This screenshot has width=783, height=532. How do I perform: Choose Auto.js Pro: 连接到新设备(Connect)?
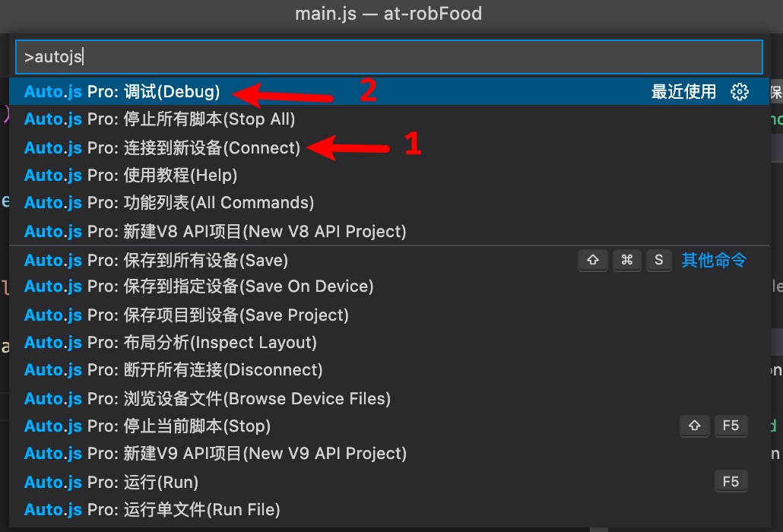click(x=389, y=147)
